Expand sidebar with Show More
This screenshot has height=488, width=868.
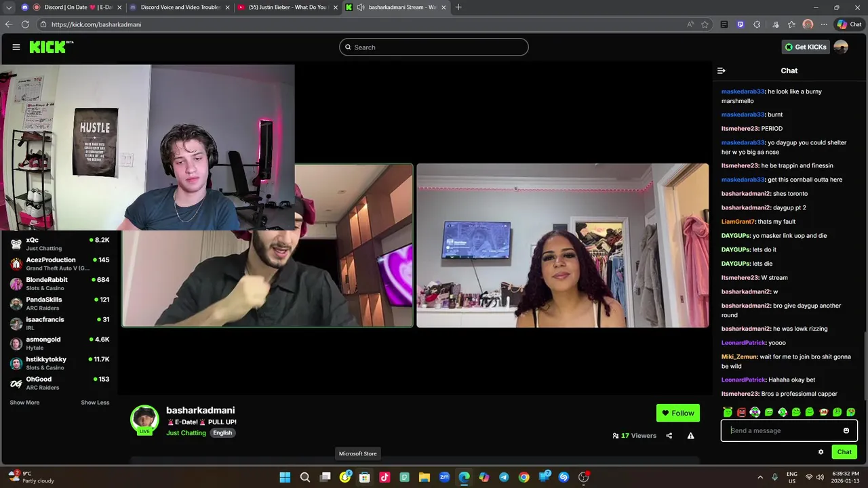(x=24, y=403)
